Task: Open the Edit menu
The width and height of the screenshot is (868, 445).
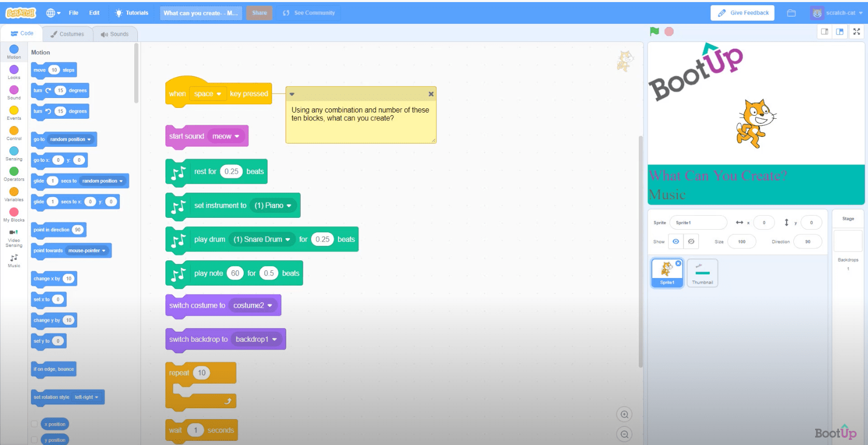Action: pyautogui.click(x=94, y=13)
